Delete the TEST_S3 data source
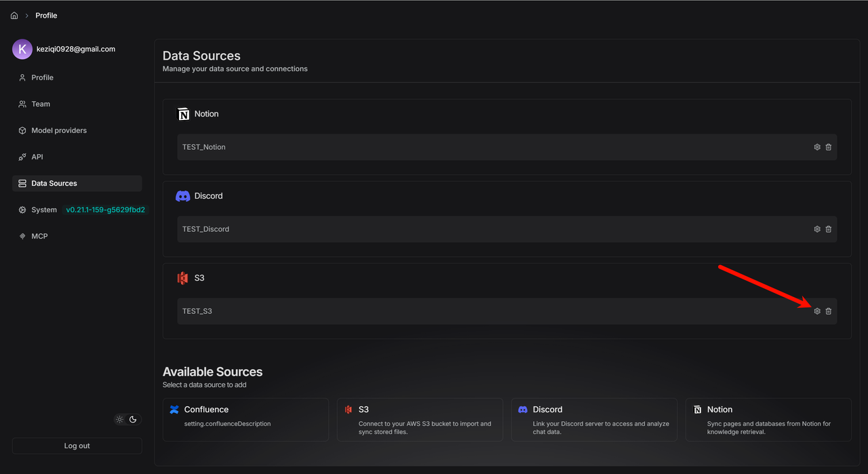Screen dimensions: 868x474 [x=829, y=311]
